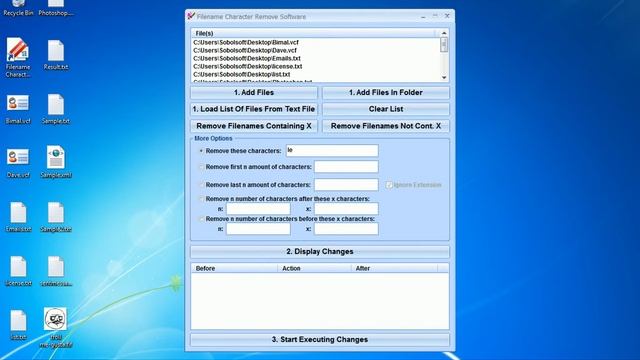
Task: Select the Emails.txt desktop file icon
Action: [18, 217]
